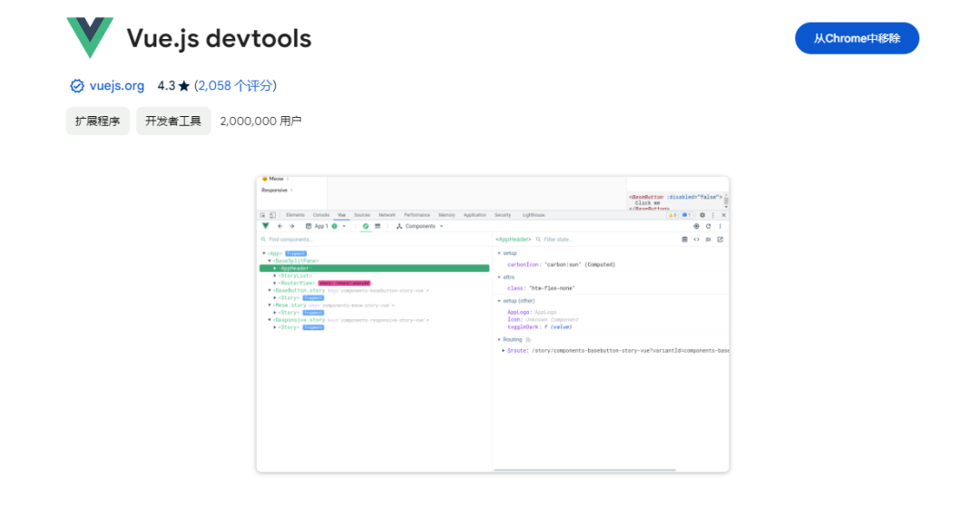This screenshot has width=980, height=507.
Task: Click the verified publisher badge icon
Action: (x=77, y=86)
